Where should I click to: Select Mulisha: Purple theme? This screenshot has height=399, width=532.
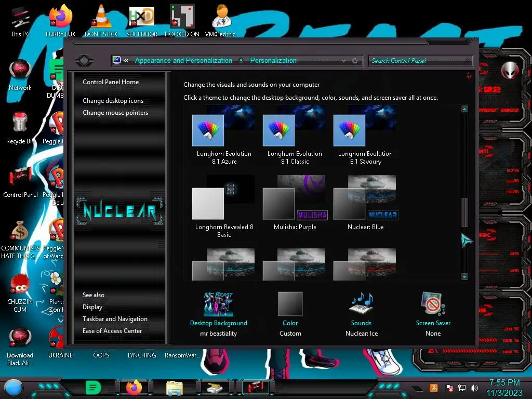295,203
